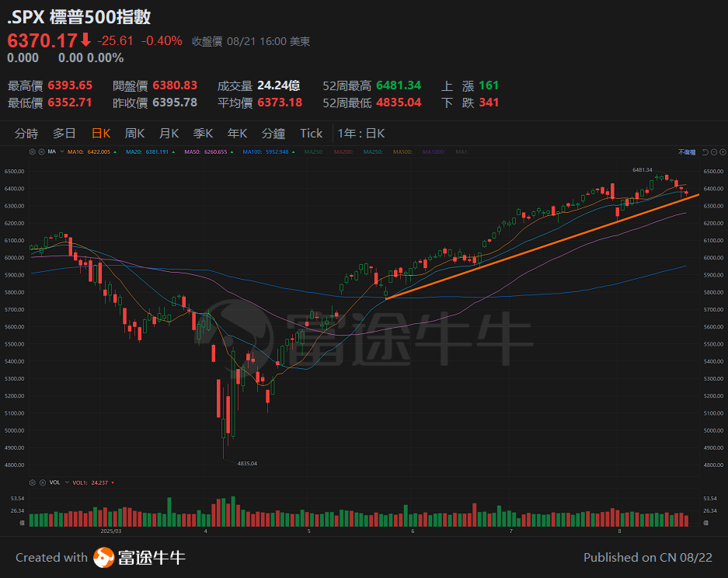The image size is (728, 578).
Task: Open the Tick view tab
Action: 311,133
